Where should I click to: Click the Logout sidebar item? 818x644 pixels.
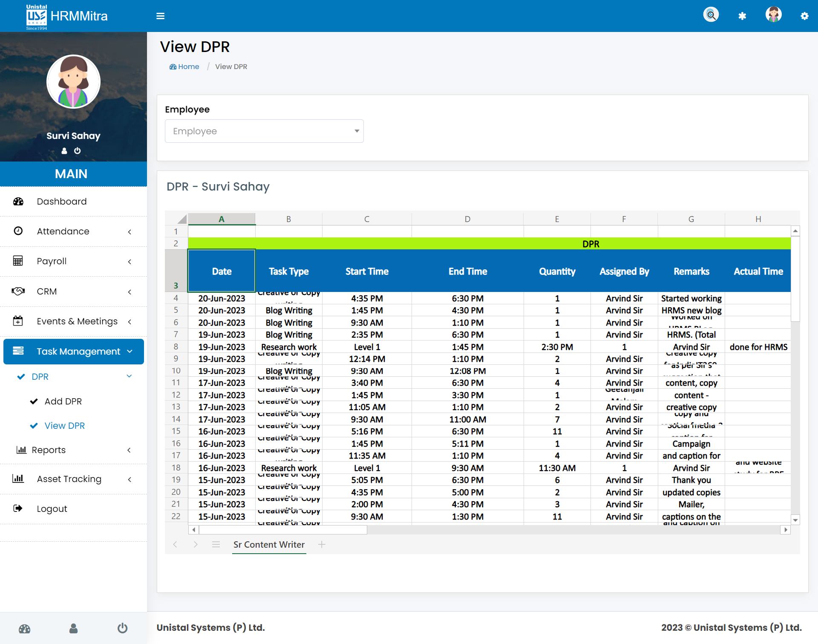[x=73, y=509]
